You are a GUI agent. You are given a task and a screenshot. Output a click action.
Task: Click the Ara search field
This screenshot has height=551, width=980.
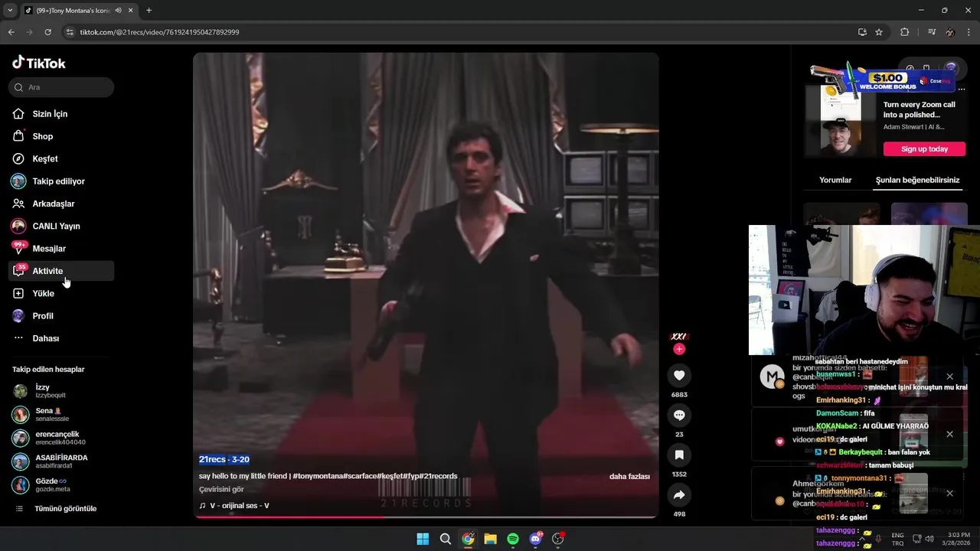61,87
